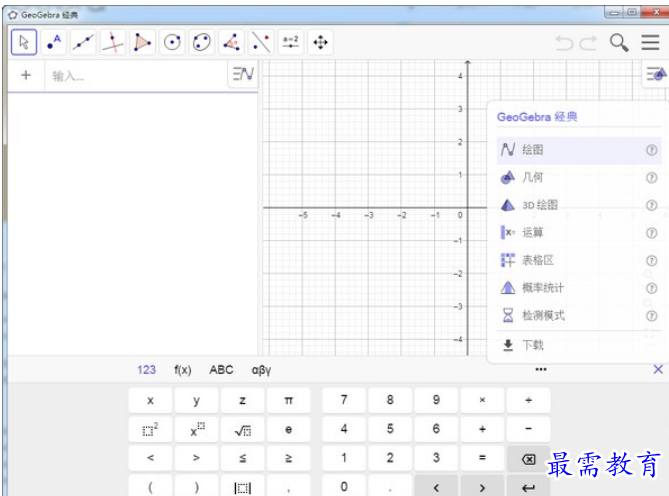Tap the number 7 key
Viewport: 669px width, 496px height.
344,400
